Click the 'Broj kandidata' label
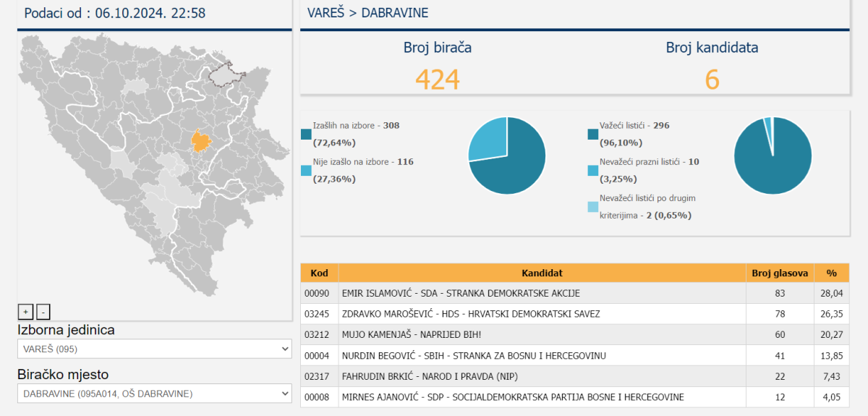868x416 pixels. 712,48
